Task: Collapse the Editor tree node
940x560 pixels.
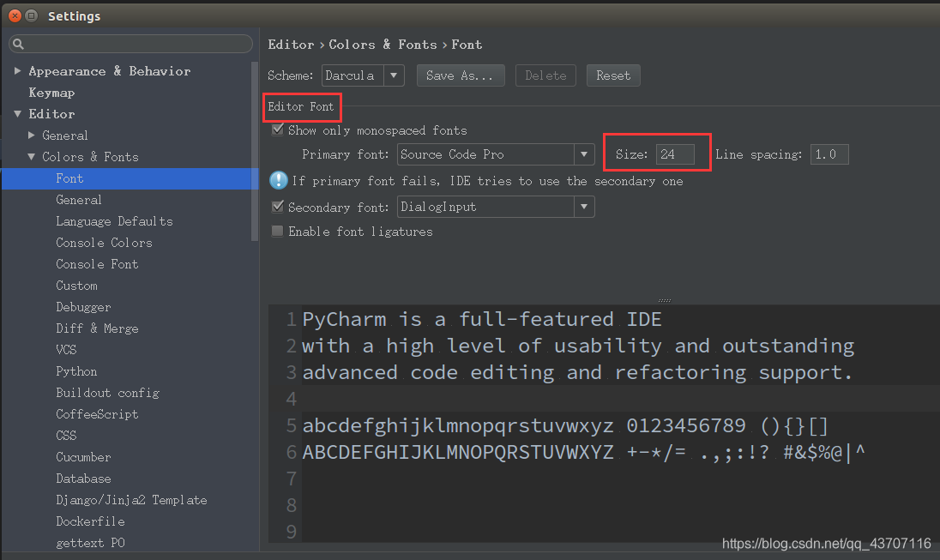Action: 17,113
